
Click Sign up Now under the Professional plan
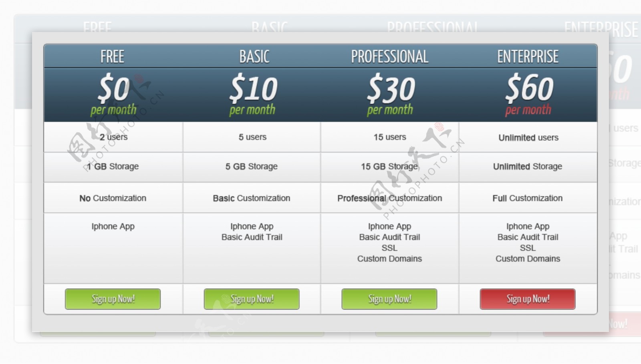389,299
